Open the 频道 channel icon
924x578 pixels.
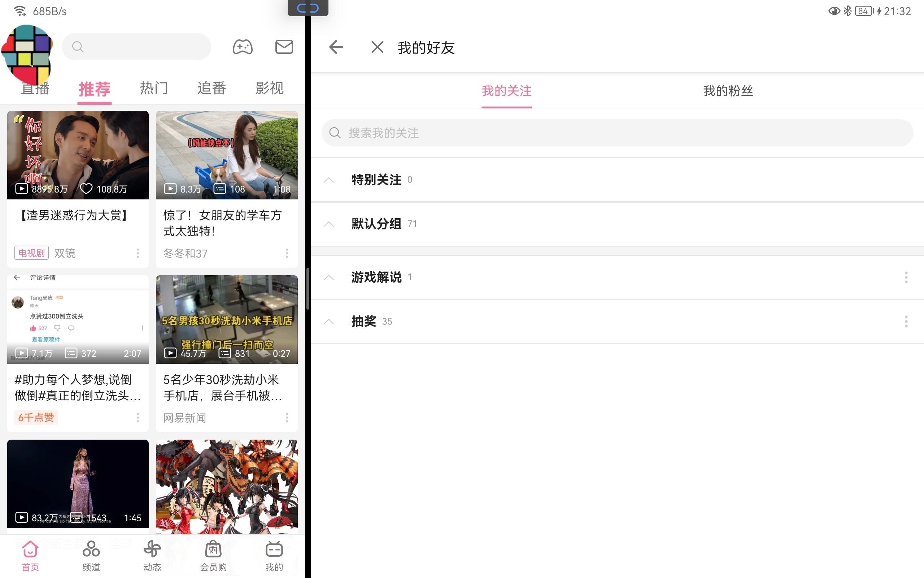click(x=91, y=549)
